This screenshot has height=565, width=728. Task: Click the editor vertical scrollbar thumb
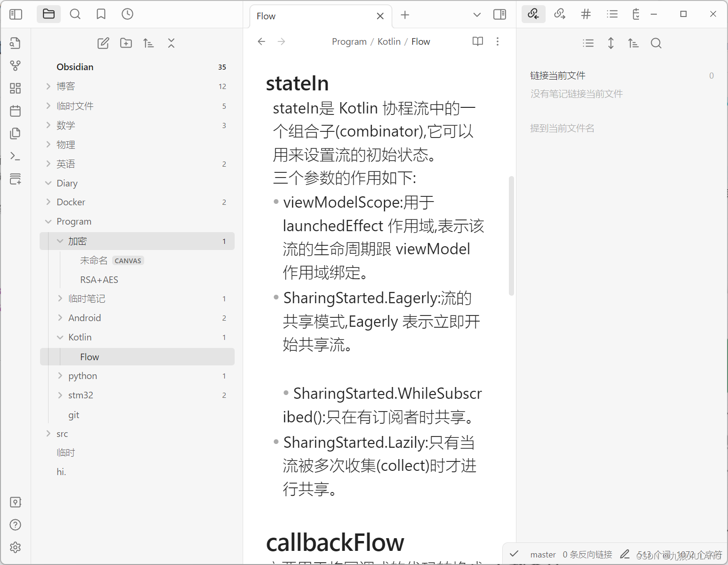pyautogui.click(x=511, y=235)
